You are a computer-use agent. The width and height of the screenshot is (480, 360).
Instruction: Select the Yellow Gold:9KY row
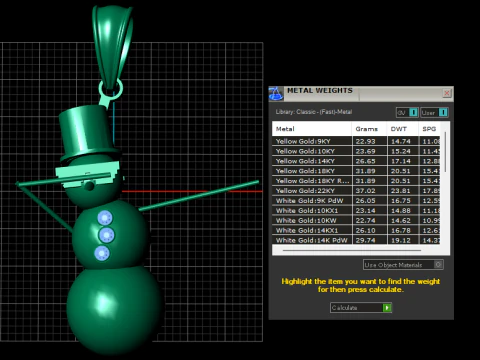pos(356,141)
